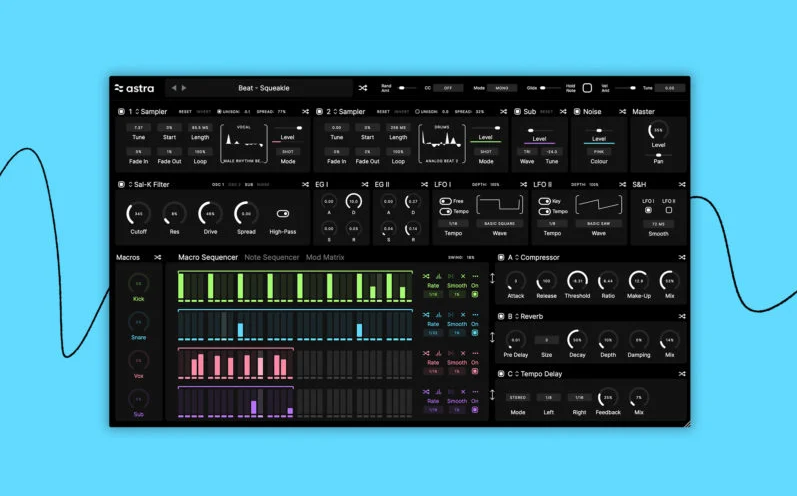Open LFO II Basic Saw wave selector
The width and height of the screenshot is (797, 496).
click(x=598, y=224)
